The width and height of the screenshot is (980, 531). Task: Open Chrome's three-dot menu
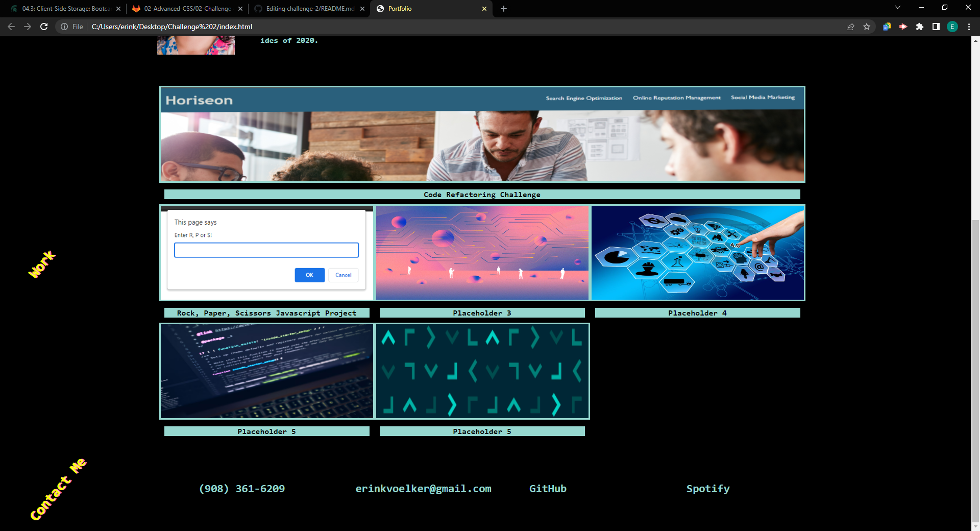click(x=969, y=27)
